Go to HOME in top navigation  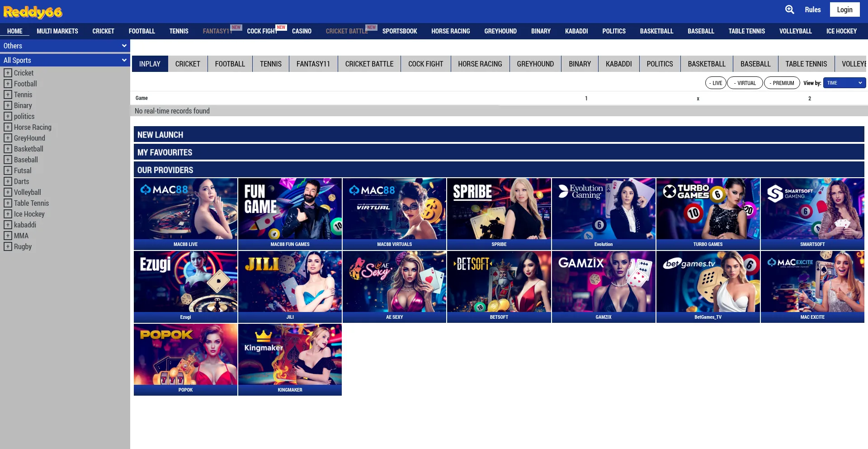coord(15,31)
